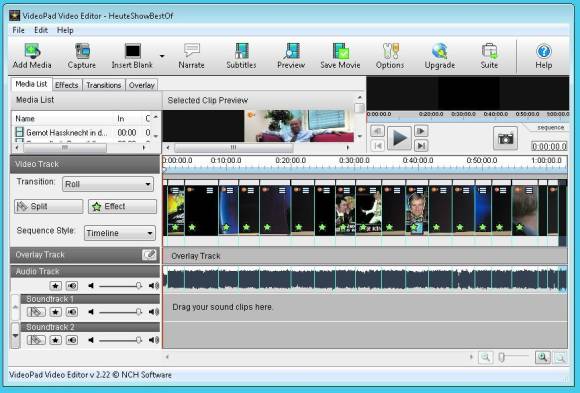Adjust the Soundtrack 2 volume slider
Image resolution: width=580 pixels, height=393 pixels.
(138, 340)
